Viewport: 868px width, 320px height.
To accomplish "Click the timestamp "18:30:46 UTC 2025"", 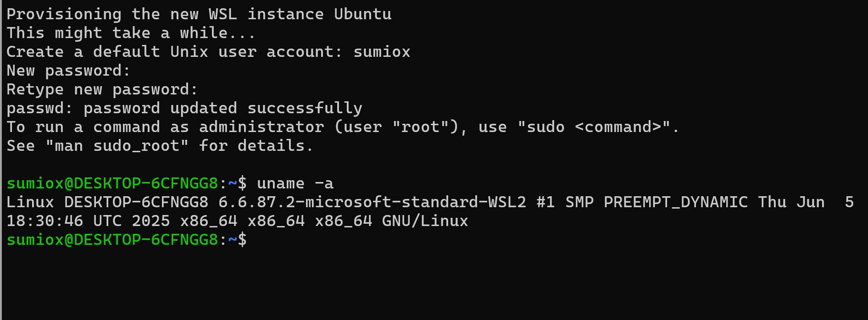I will (x=88, y=221).
